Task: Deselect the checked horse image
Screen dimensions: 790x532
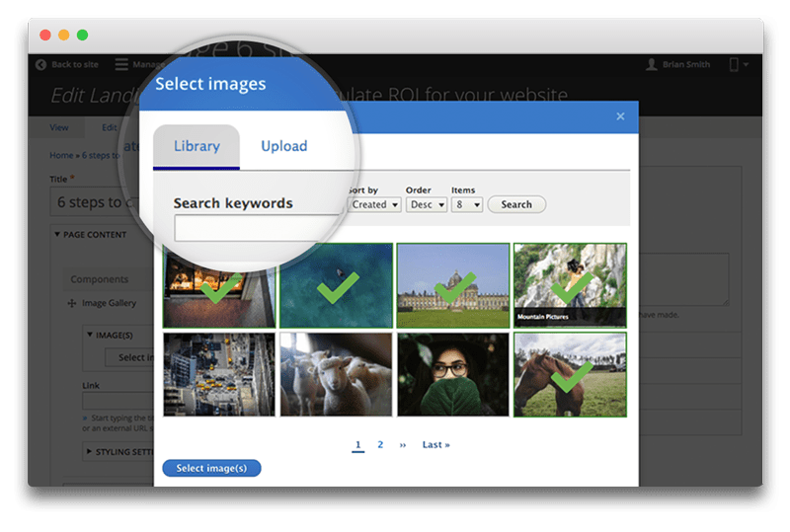Action: 570,373
